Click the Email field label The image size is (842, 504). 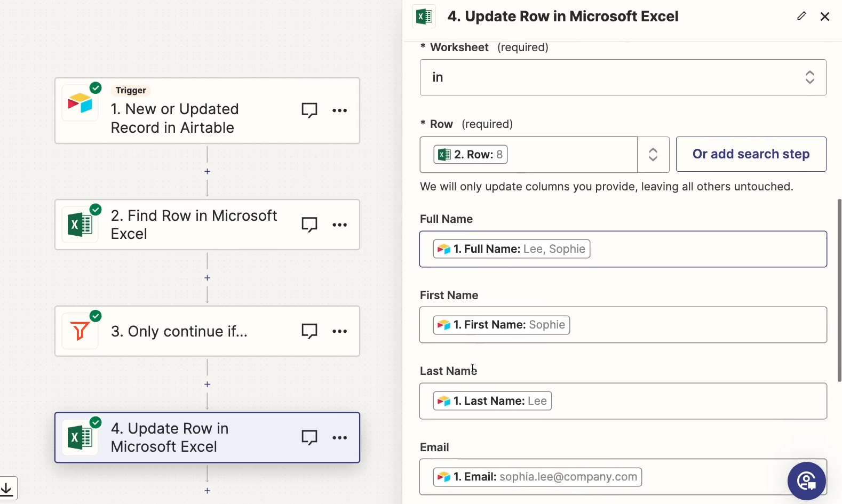click(434, 447)
